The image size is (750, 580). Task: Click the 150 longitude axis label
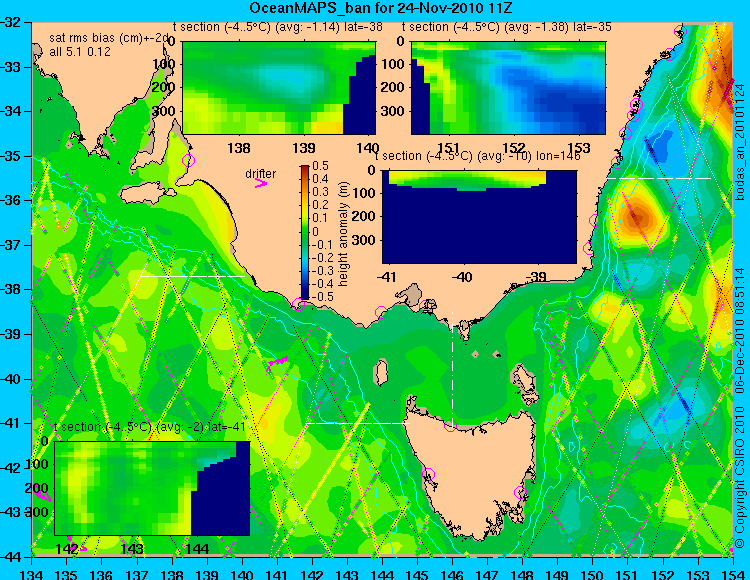coord(593,574)
